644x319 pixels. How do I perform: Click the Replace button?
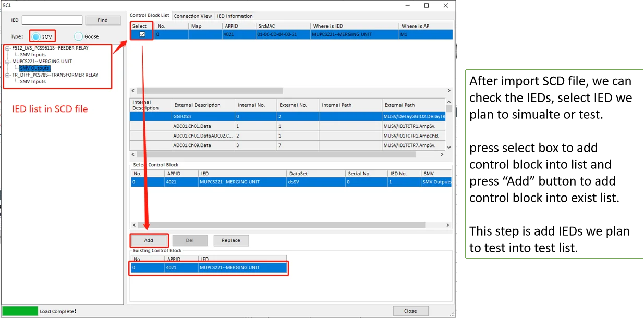click(x=230, y=241)
